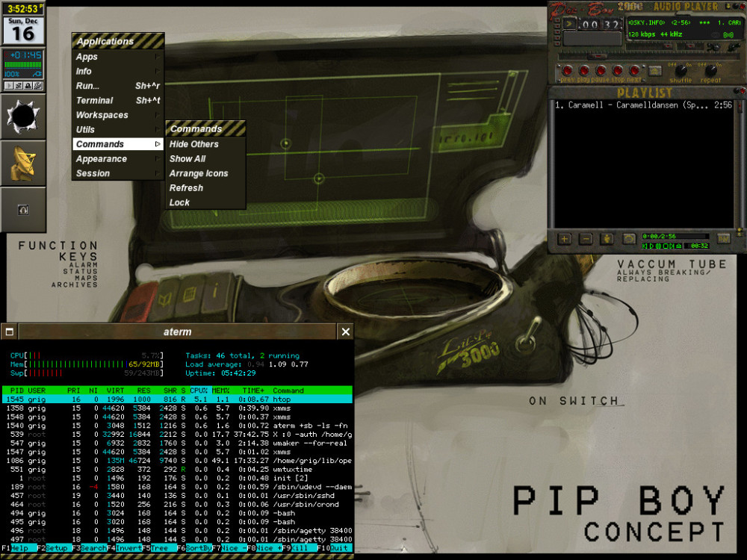The width and height of the screenshot is (747, 560).
Task: Click mini previous-track control in playlist footer
Action: pyautogui.click(x=645, y=246)
